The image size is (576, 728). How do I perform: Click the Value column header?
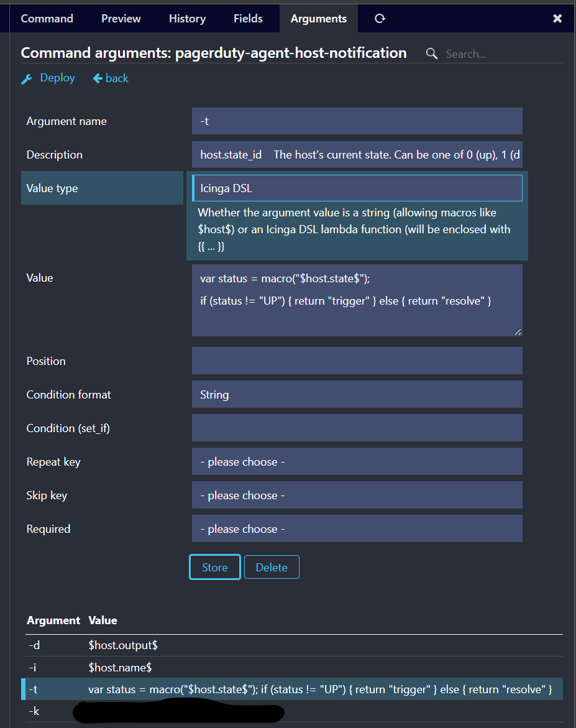click(103, 620)
